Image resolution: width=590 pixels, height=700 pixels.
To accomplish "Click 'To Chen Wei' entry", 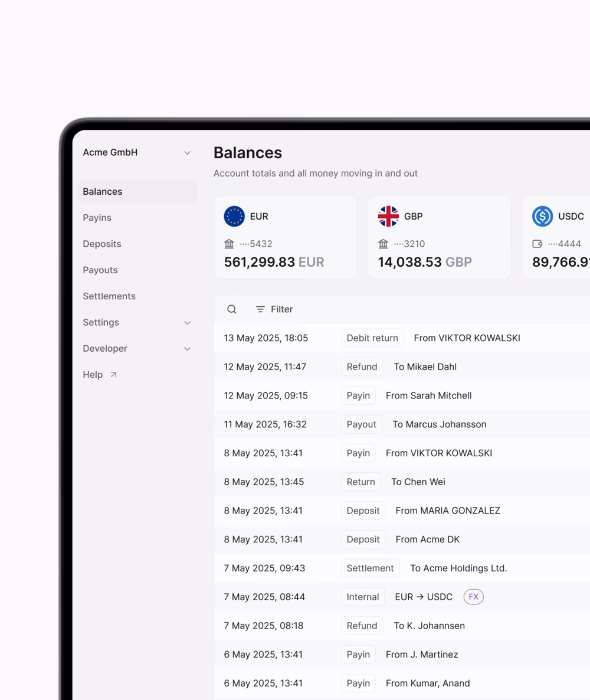I will click(x=418, y=482).
